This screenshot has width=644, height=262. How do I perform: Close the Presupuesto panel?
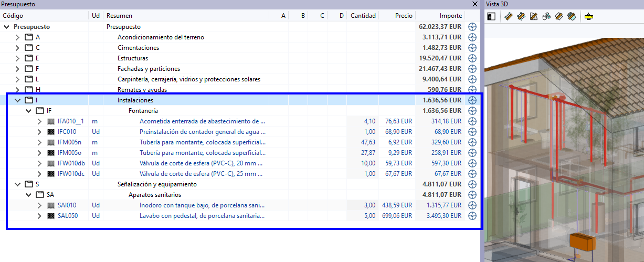tap(475, 4)
